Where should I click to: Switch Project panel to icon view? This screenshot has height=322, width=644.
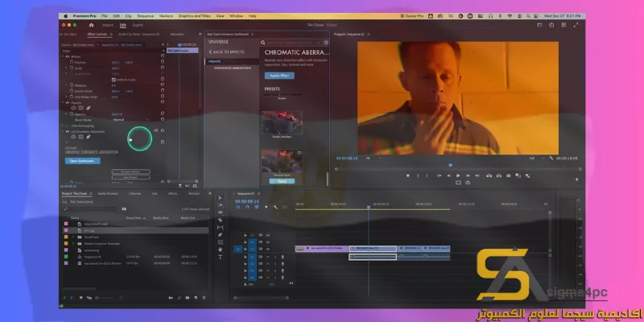81,297
